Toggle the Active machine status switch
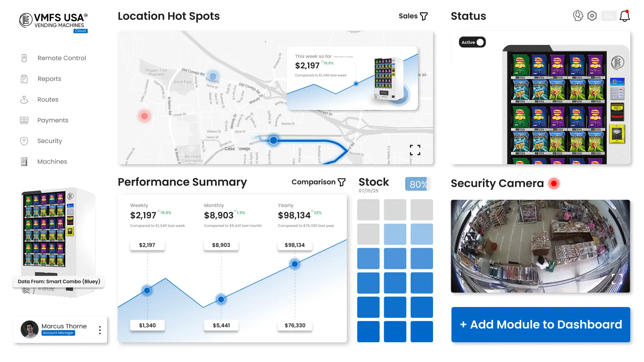 pos(472,42)
